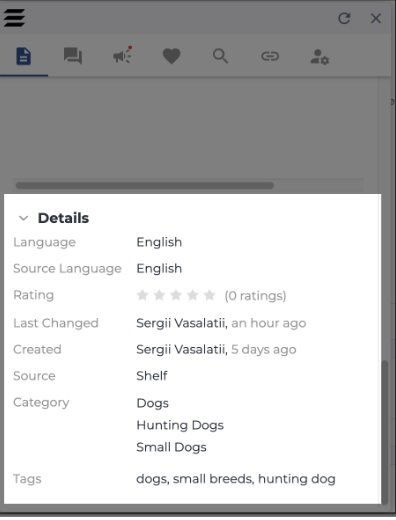Rate with the fifth star
Screen dimensions: 396x520
pos(209,295)
